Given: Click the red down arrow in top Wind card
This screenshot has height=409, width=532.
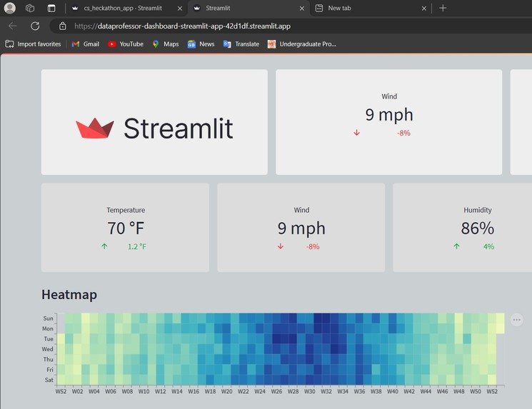Looking at the screenshot, I should click(356, 133).
